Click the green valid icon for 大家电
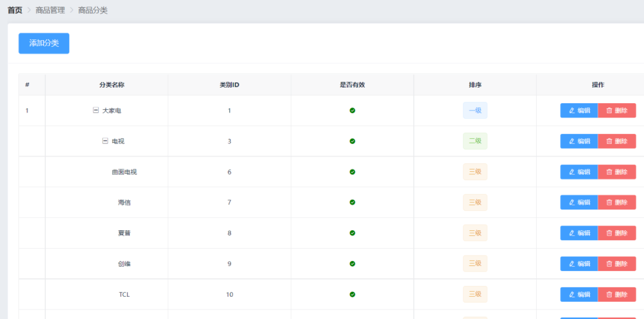The height and width of the screenshot is (319, 644). pyautogui.click(x=352, y=110)
